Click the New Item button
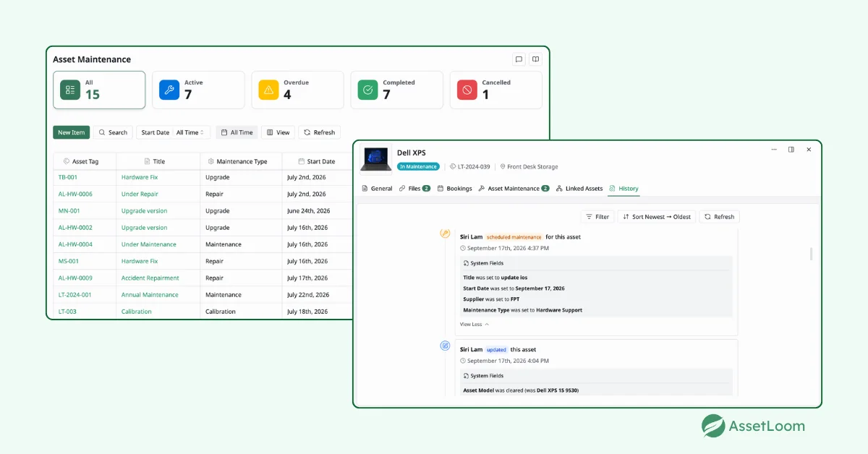 (72, 132)
